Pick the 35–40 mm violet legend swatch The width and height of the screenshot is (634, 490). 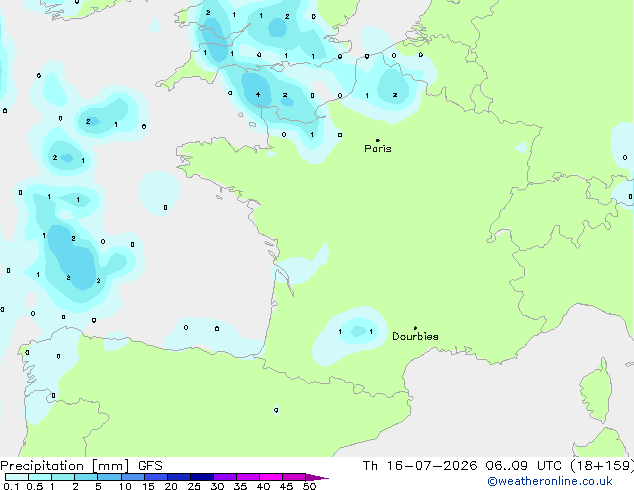247,477
